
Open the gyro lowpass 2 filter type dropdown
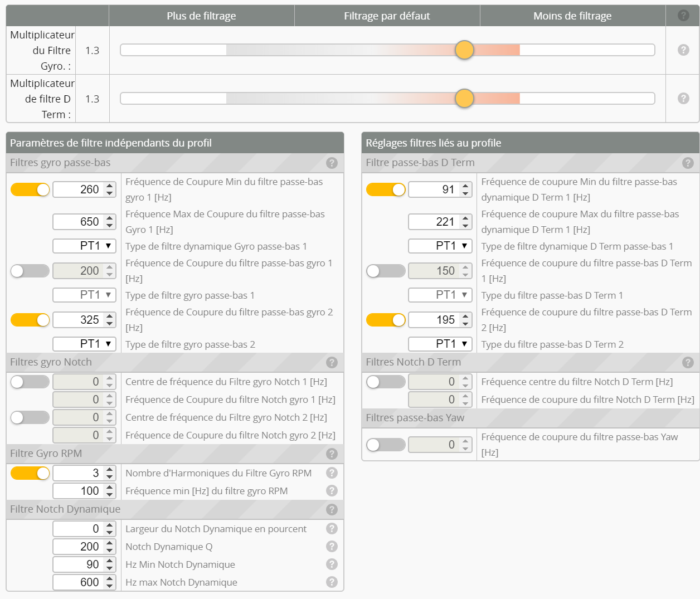84,344
